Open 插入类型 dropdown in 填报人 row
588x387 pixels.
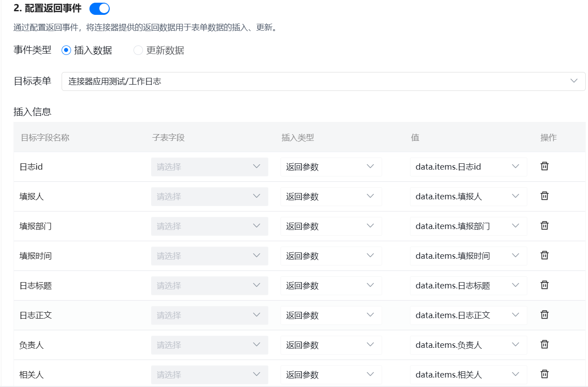tap(331, 197)
